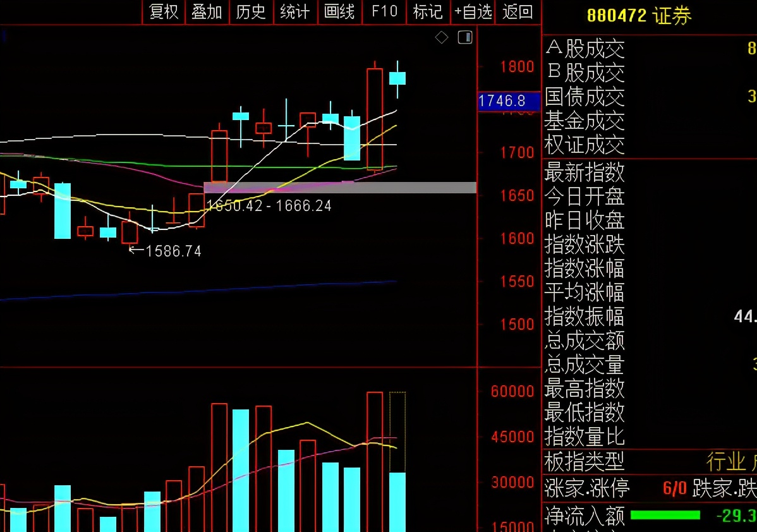This screenshot has width=757, height=532.
Task: Click the 平均涨幅 label
Action: click(584, 293)
